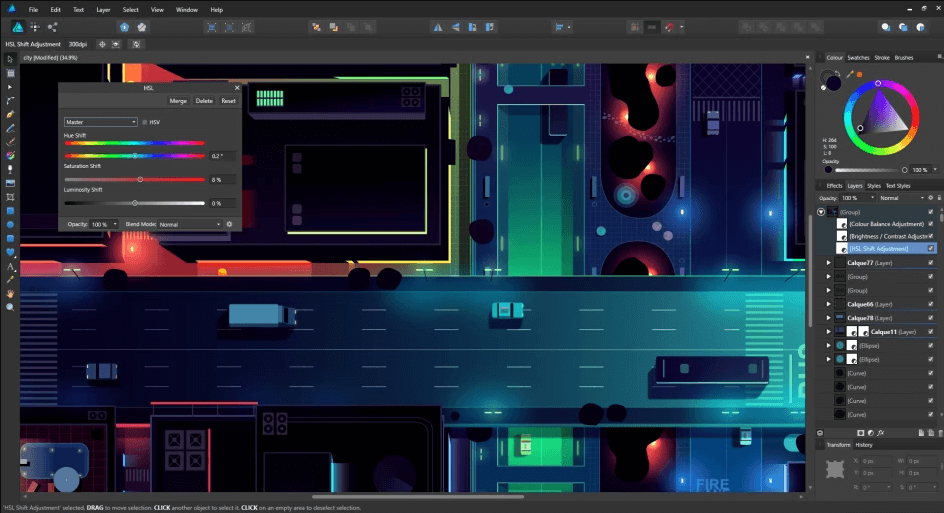The height and width of the screenshot is (513, 944).
Task: Open the File menu
Action: (33, 10)
